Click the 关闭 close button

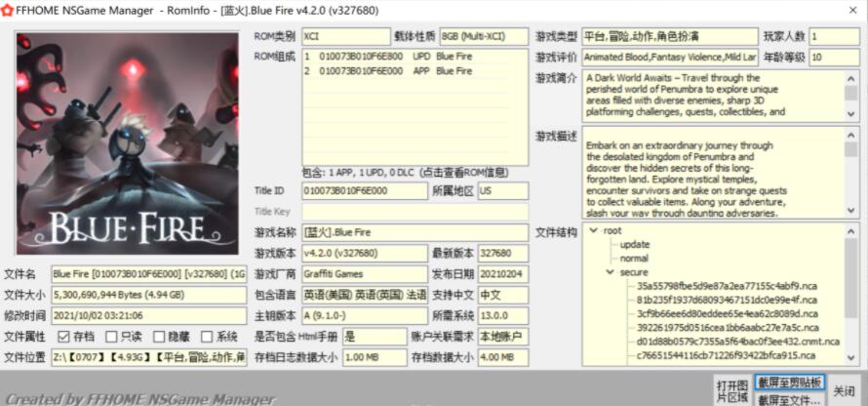point(844,391)
